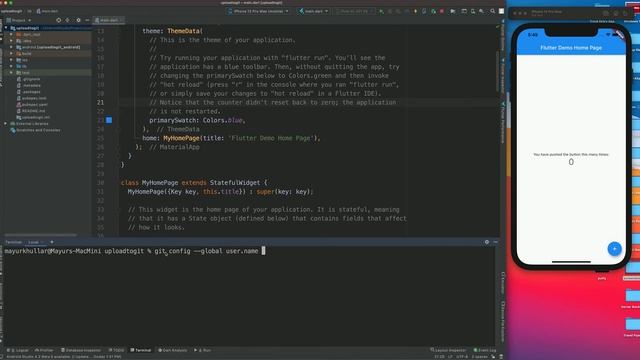Open the Logcat tool window

pyautogui.click(x=18, y=350)
